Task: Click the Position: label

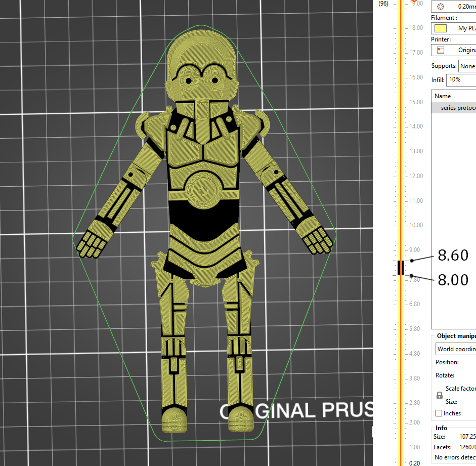Action: 447,362
